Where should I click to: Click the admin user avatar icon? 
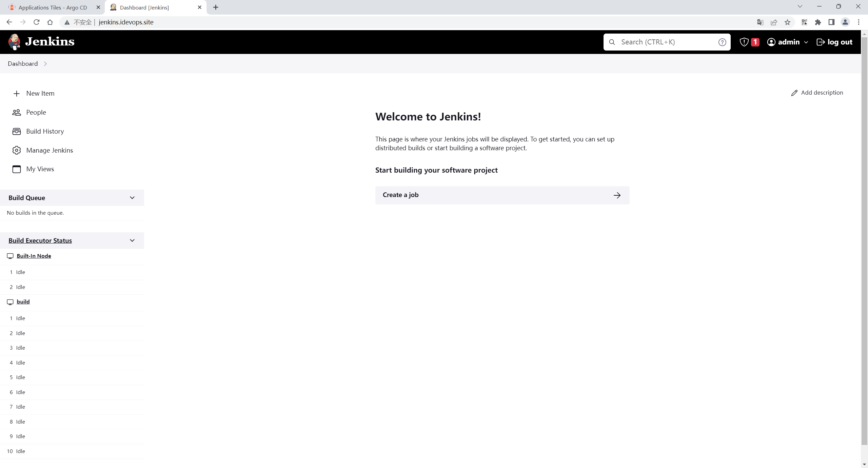coord(771,42)
